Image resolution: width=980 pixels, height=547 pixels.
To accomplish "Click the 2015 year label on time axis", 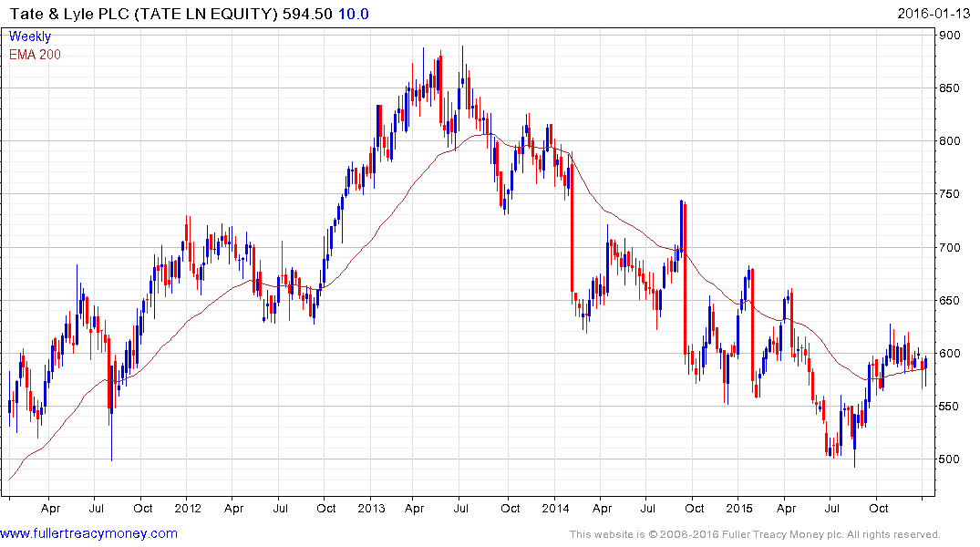I will point(739,509).
